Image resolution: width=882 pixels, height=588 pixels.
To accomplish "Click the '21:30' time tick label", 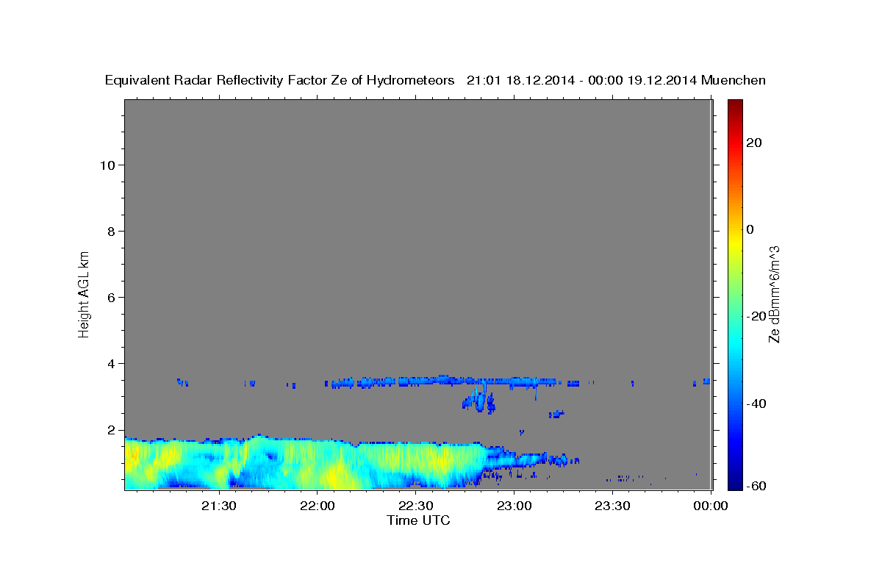I will coord(219,506).
